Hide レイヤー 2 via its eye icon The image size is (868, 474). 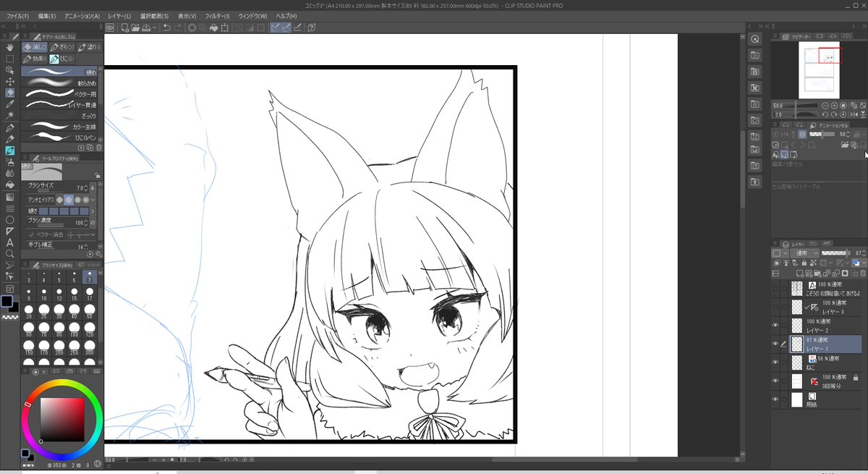pyautogui.click(x=775, y=325)
